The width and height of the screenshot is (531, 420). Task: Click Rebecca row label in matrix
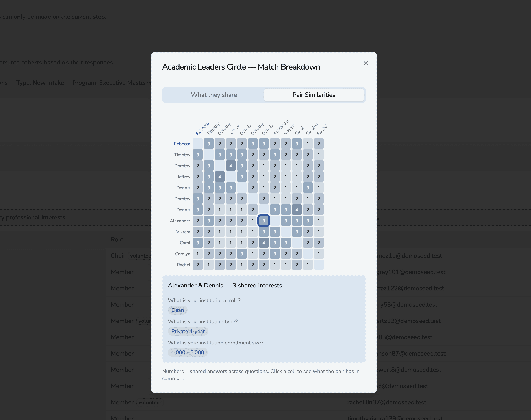pyautogui.click(x=182, y=144)
